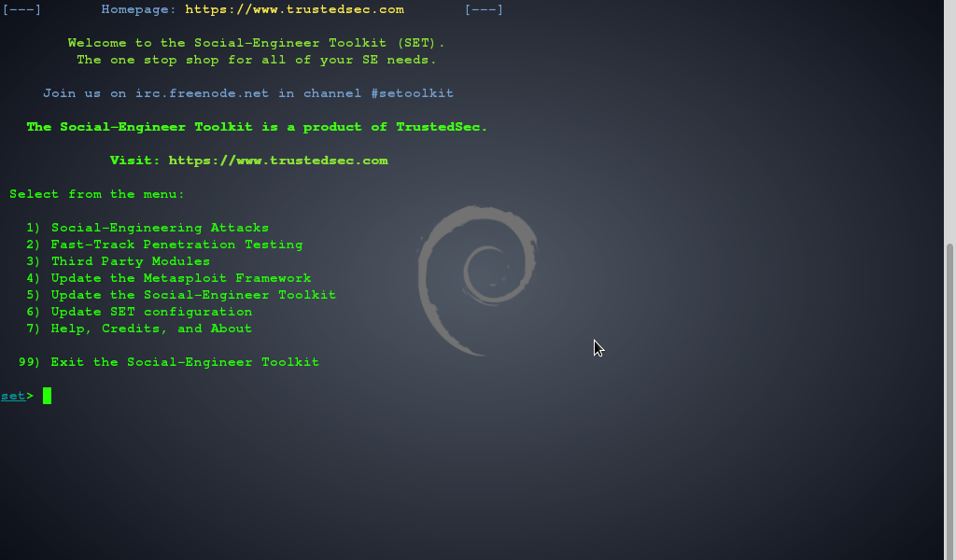
Task: Click option 3) Third Party Modules
Action: pos(119,261)
